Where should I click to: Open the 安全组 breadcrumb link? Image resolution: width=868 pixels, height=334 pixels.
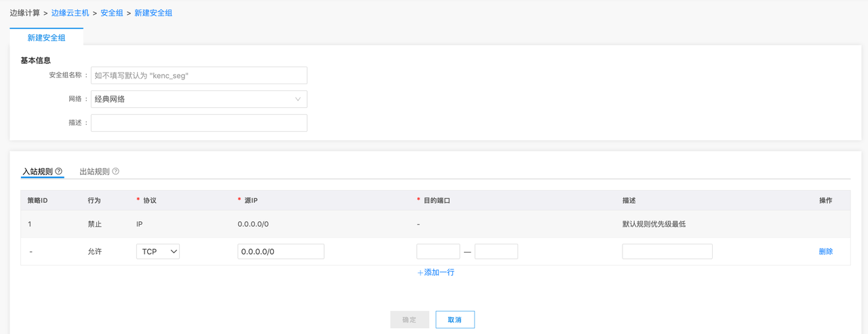click(x=111, y=13)
